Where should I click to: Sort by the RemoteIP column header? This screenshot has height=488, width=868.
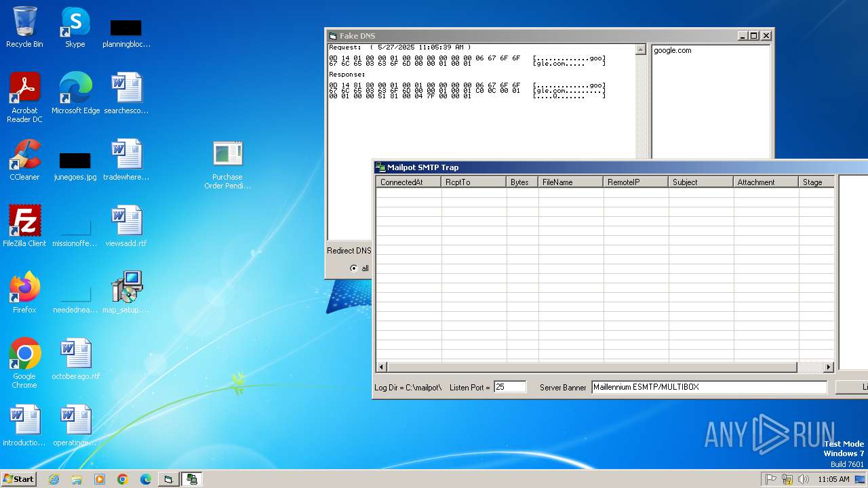(x=636, y=182)
